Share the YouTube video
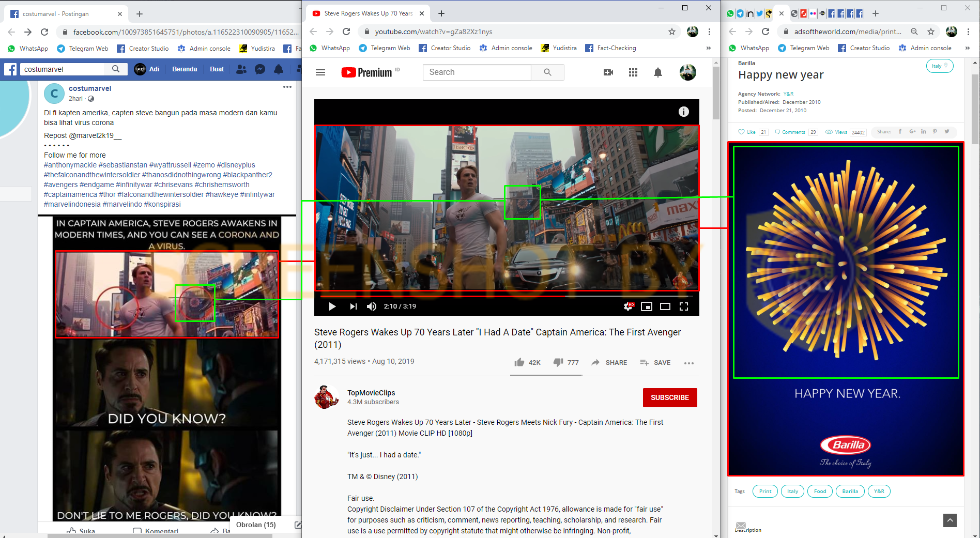This screenshot has height=538, width=980. pos(609,362)
